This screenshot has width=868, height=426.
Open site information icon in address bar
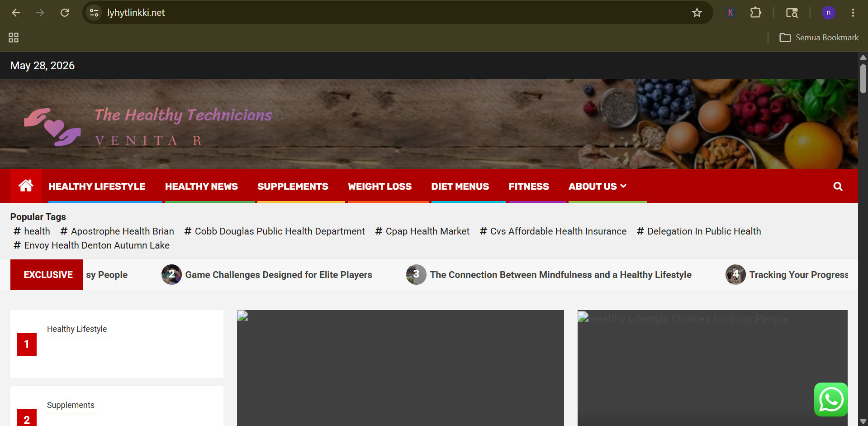click(x=94, y=13)
